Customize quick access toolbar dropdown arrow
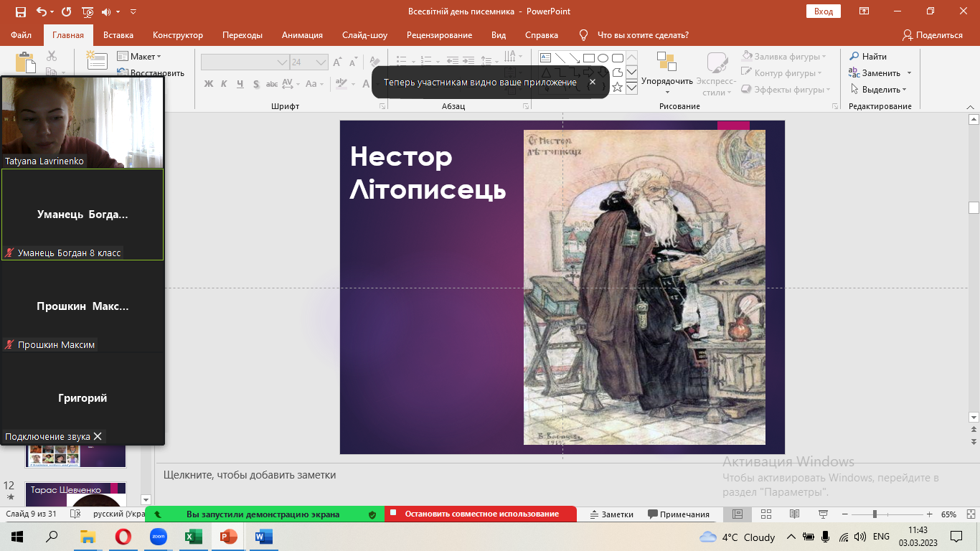980x551 pixels. point(133,12)
